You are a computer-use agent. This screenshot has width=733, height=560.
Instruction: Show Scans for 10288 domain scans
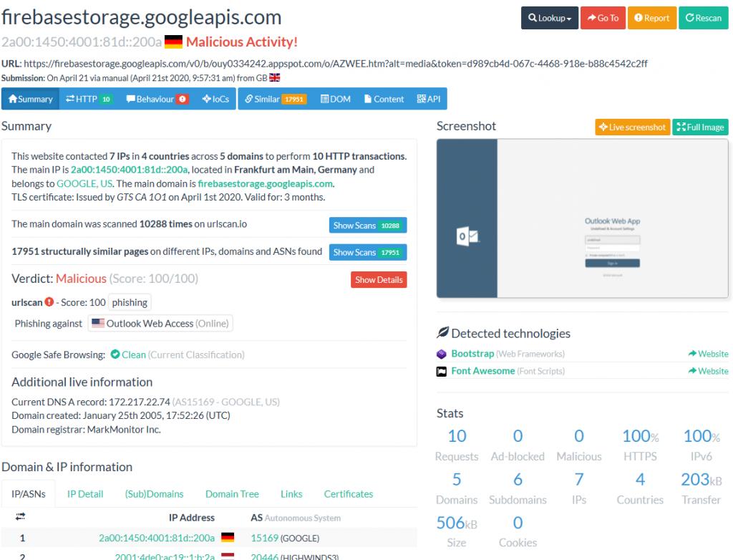click(367, 225)
